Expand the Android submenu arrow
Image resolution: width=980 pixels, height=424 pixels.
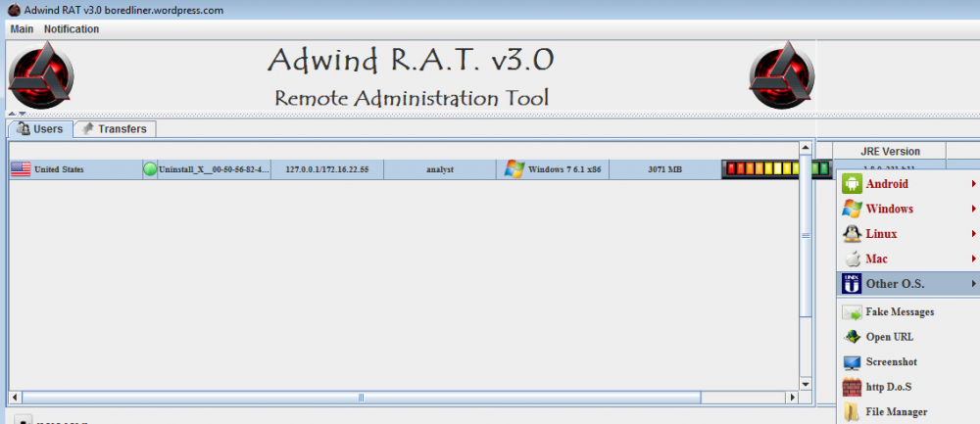coord(974,183)
